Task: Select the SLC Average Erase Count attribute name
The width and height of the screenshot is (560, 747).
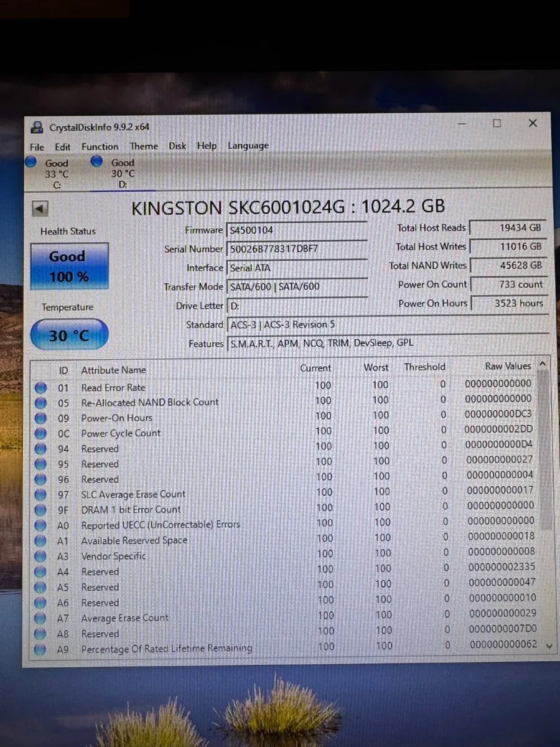Action: click(x=134, y=494)
